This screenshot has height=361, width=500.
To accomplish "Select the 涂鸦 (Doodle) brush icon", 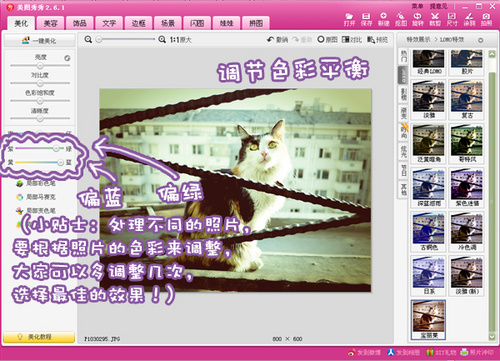I will click(x=469, y=19).
